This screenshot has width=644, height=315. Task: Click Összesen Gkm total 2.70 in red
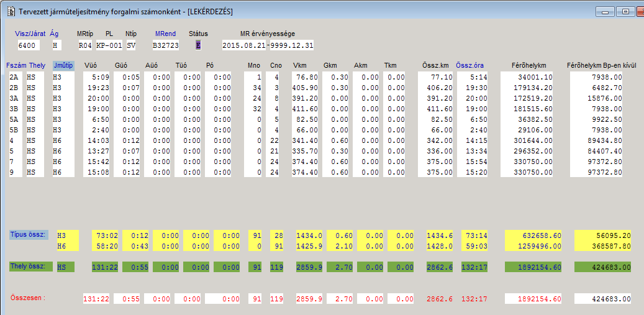pyautogui.click(x=339, y=299)
